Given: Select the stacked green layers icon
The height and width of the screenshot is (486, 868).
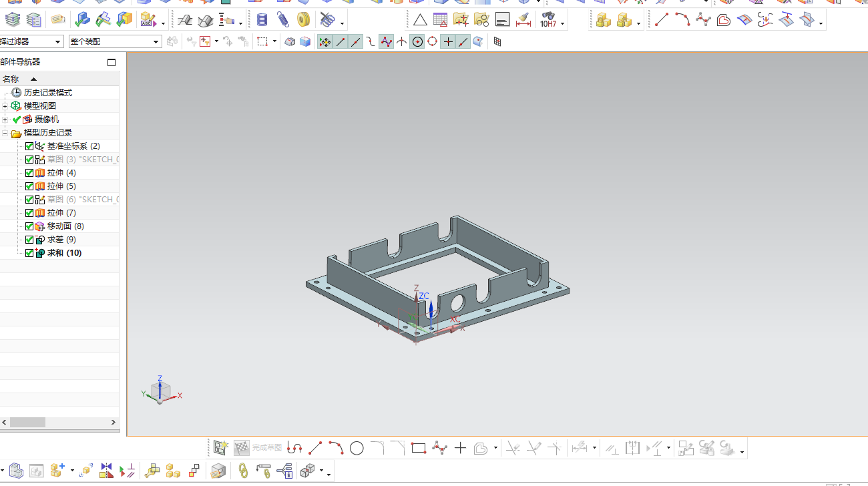Looking at the screenshot, I should [13, 21].
